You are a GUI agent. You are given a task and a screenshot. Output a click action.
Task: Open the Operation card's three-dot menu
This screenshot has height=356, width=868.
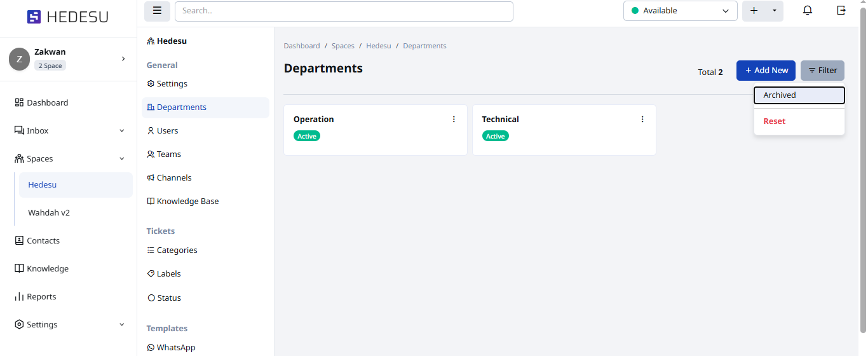click(454, 120)
